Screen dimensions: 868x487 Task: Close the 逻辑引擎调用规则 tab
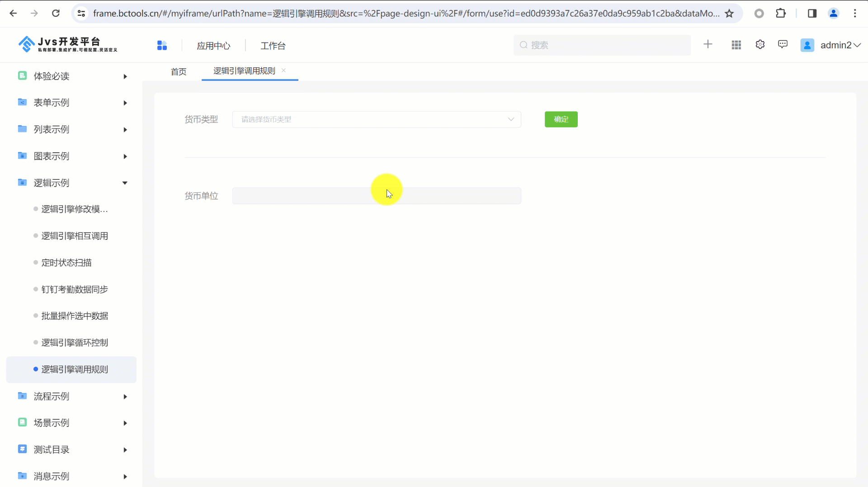[283, 70]
